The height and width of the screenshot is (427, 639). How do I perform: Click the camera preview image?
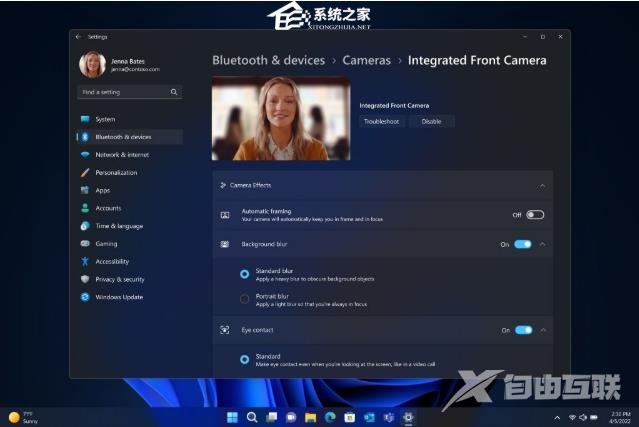(x=281, y=118)
